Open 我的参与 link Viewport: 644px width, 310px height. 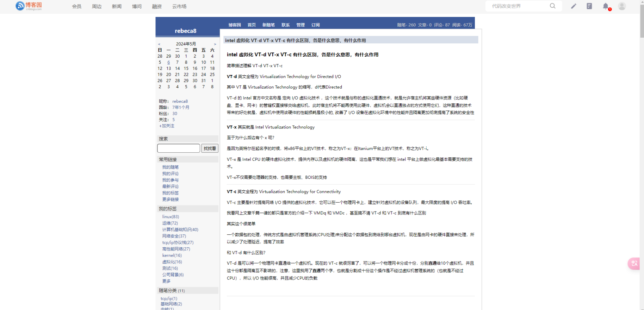click(171, 180)
